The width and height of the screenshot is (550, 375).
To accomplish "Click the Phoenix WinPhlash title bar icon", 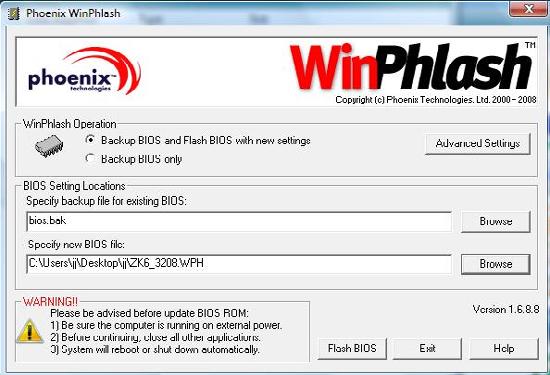I will [13, 13].
